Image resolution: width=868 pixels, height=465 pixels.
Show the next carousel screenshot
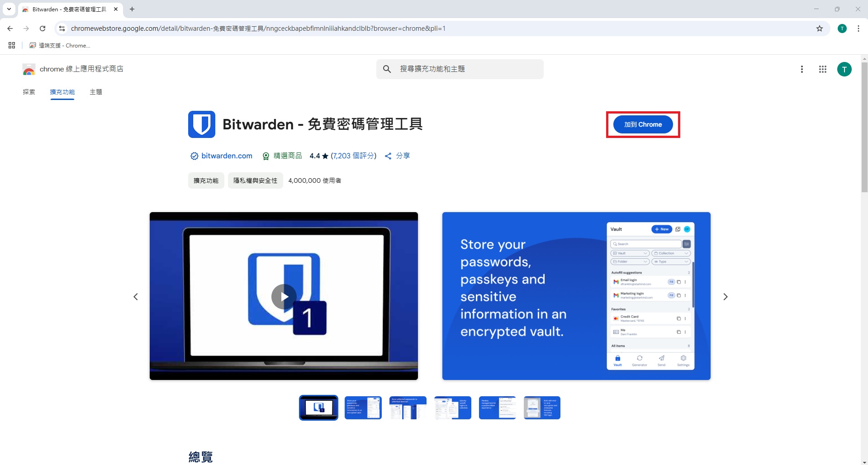725,296
